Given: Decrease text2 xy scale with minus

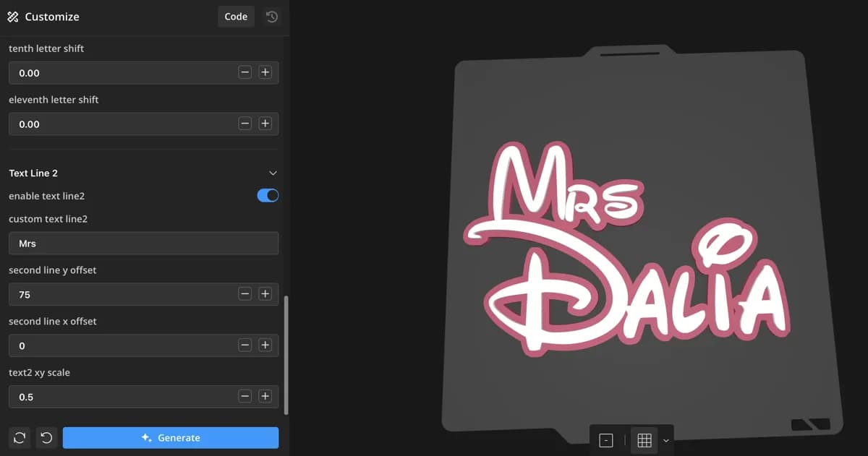Looking at the screenshot, I should coord(245,397).
